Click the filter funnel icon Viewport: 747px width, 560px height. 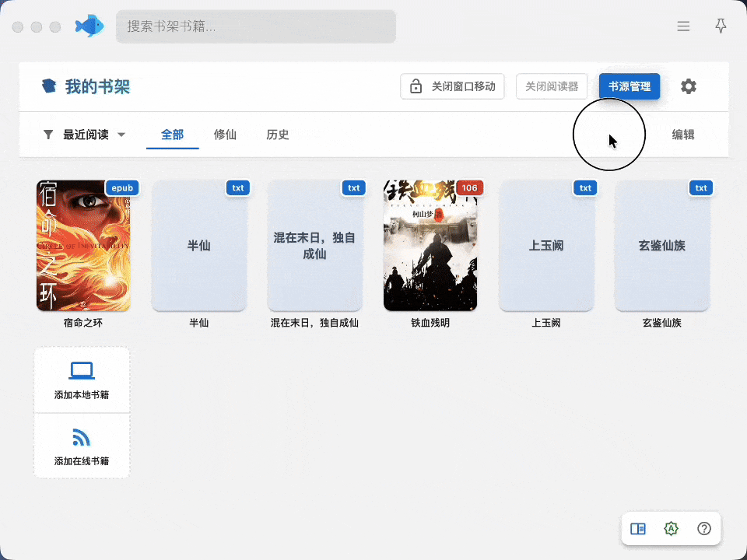[x=48, y=135]
